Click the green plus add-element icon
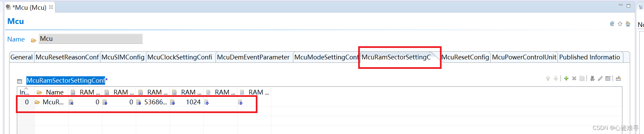 (x=566, y=78)
